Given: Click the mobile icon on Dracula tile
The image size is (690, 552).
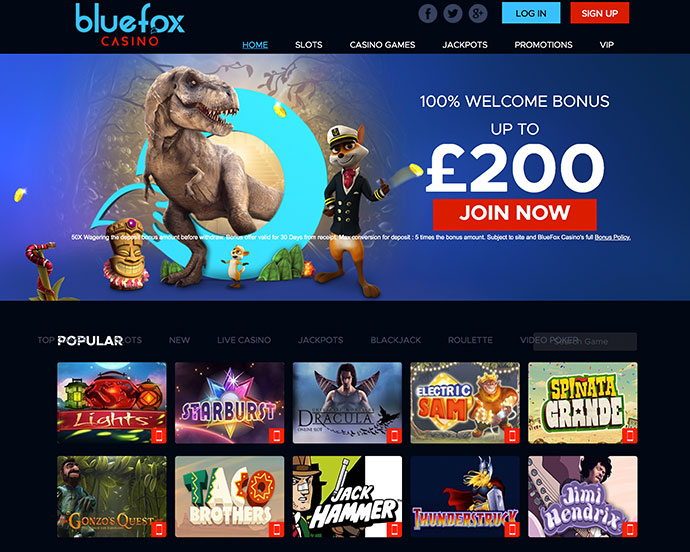Looking at the screenshot, I should [394, 436].
